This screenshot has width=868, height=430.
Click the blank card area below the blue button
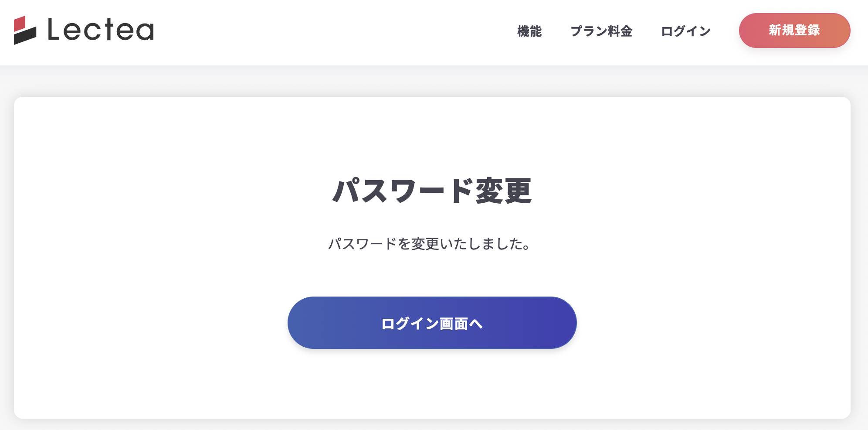click(x=432, y=384)
